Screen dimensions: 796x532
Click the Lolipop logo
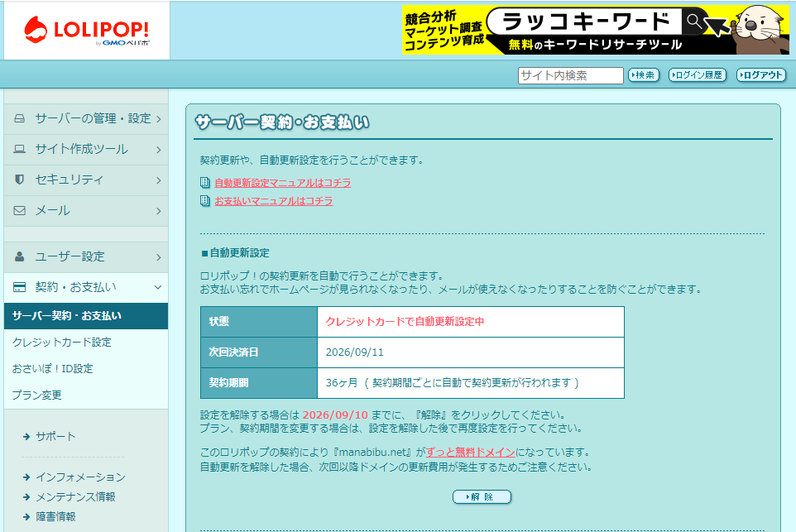[86, 31]
